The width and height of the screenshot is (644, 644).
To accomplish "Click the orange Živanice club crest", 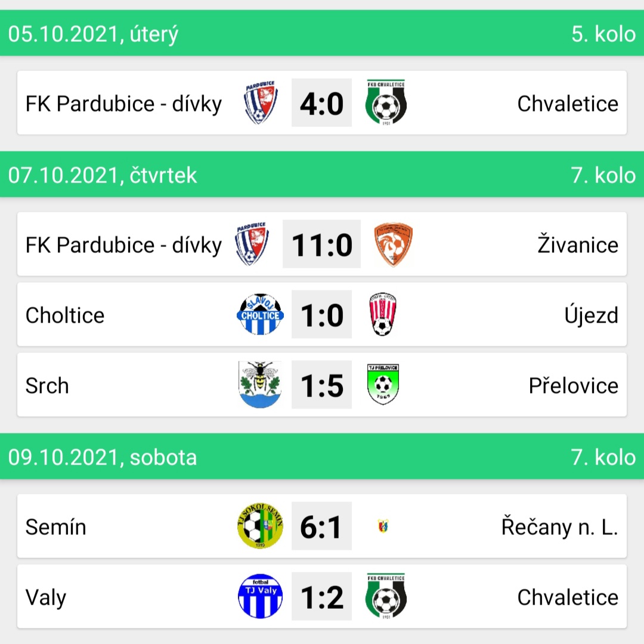I will pyautogui.click(x=394, y=244).
